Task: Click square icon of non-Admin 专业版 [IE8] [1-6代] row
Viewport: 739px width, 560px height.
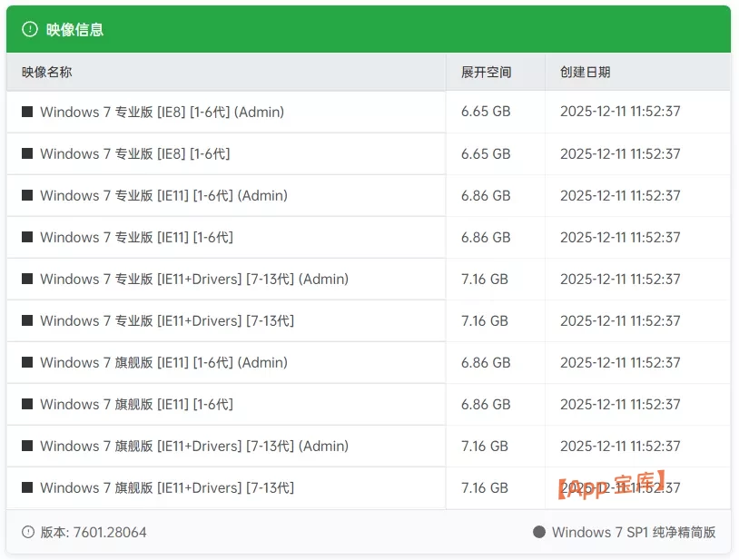Action: (x=27, y=153)
